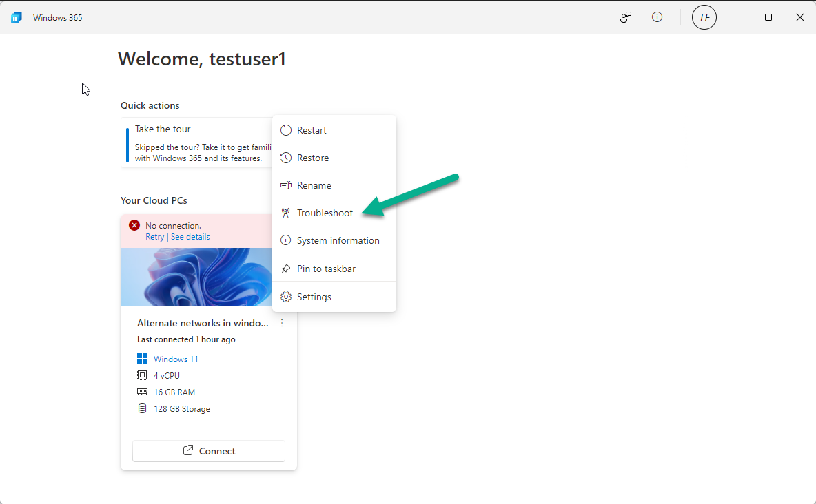Open the TE user profile avatar

[704, 17]
